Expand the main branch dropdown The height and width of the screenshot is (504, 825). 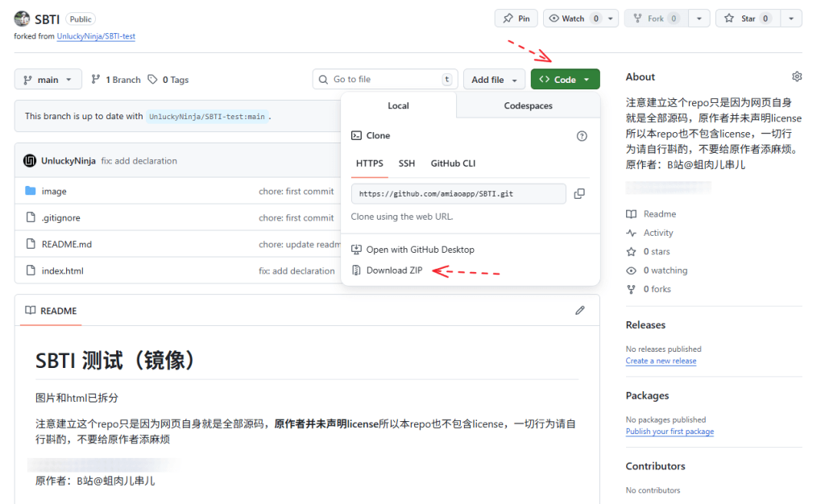point(48,80)
